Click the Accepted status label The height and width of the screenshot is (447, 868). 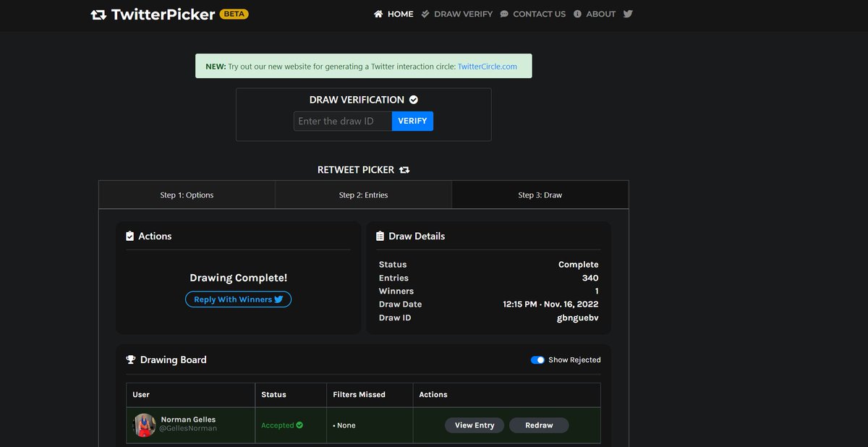282,425
